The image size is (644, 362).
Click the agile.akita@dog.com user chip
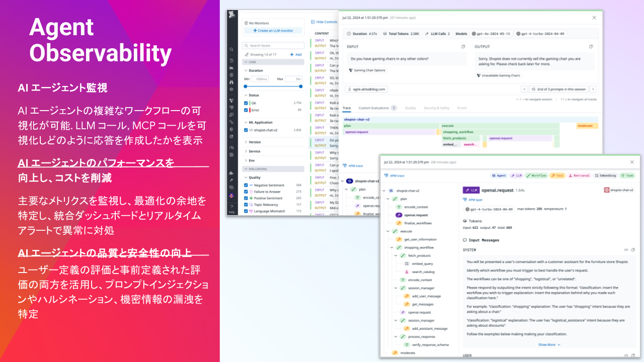click(366, 89)
